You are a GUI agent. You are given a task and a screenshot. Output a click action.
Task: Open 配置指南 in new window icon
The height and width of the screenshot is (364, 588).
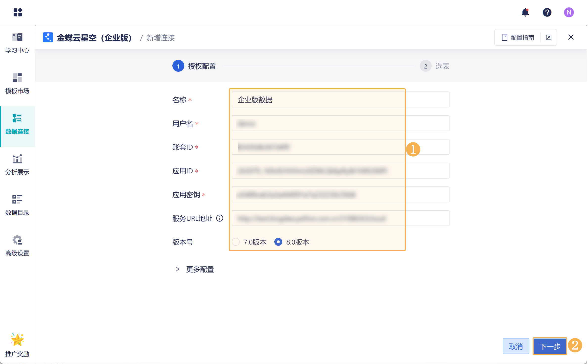(548, 37)
